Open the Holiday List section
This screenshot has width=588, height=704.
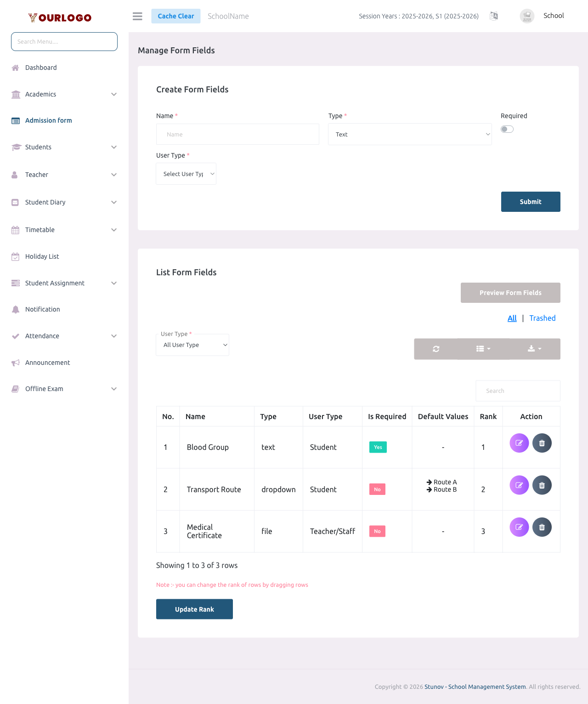pos(42,256)
